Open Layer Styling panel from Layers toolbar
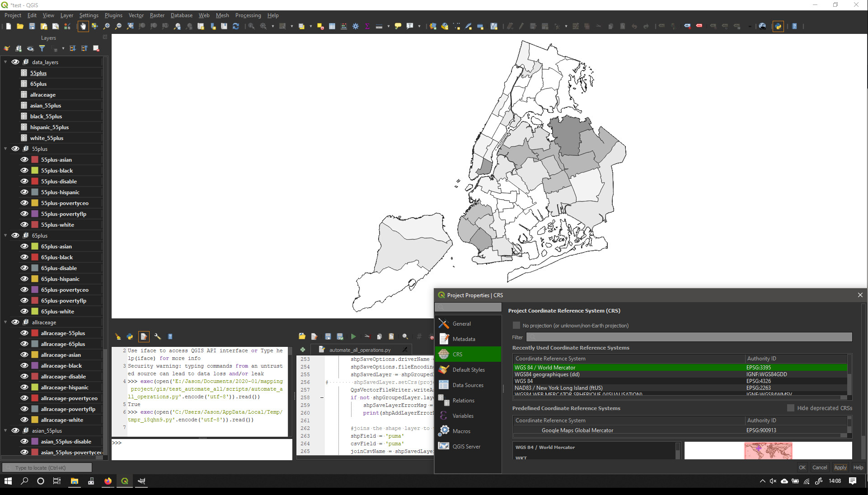The image size is (868, 495). tap(7, 48)
